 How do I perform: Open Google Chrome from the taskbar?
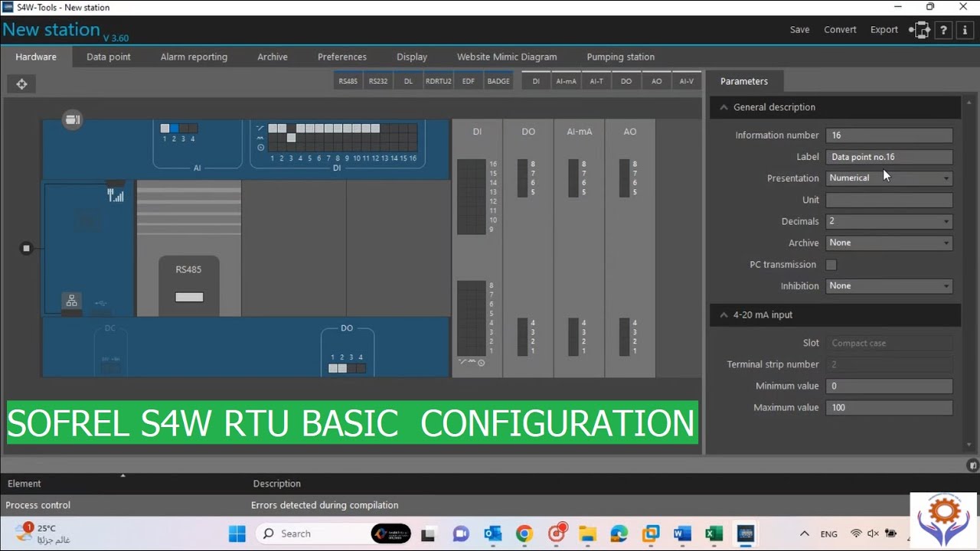(524, 533)
